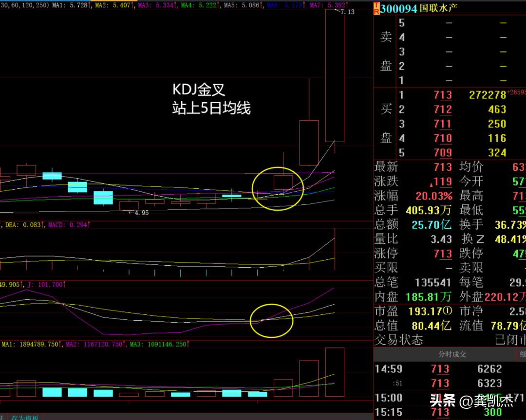
Task: Click trade row 14:59 volume 6262
Action: [489, 369]
